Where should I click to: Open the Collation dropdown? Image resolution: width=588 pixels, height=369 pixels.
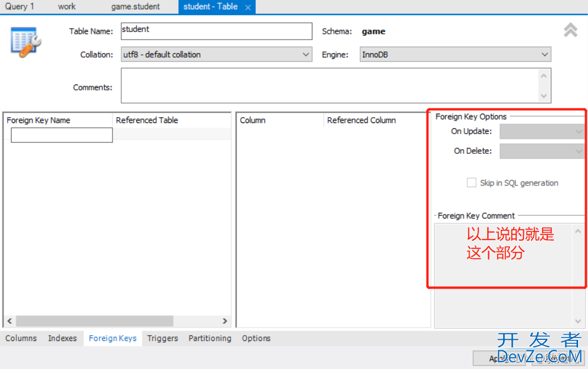[216, 54]
